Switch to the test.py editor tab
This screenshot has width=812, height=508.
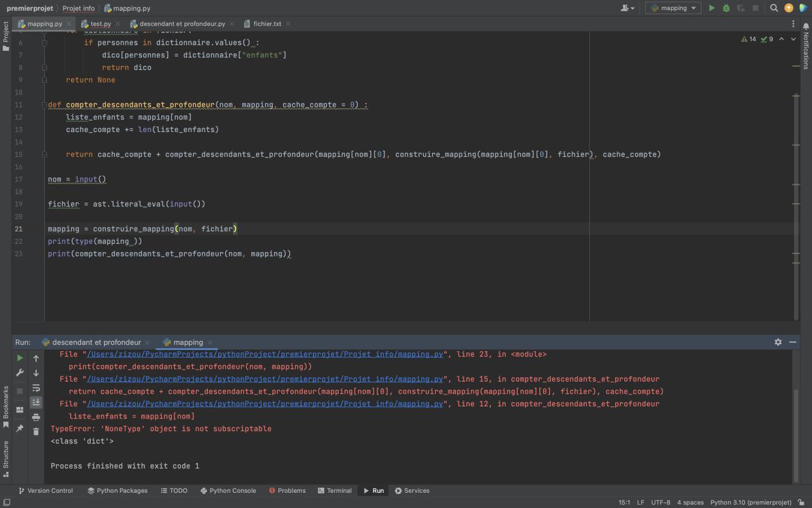[100, 24]
